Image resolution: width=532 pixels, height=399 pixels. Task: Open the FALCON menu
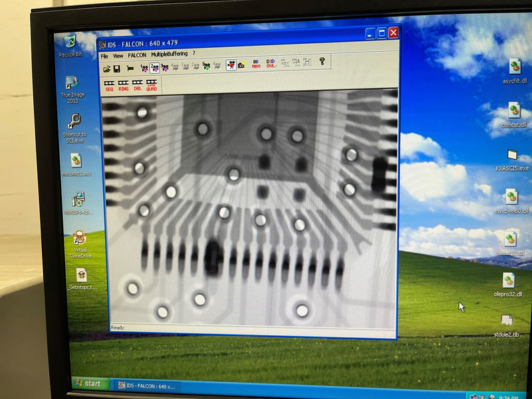click(x=136, y=56)
